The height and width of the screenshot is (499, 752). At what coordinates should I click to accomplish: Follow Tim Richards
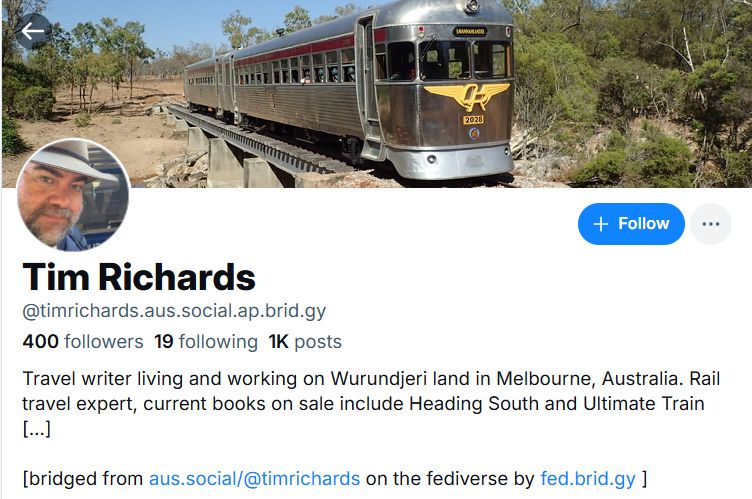tap(631, 224)
